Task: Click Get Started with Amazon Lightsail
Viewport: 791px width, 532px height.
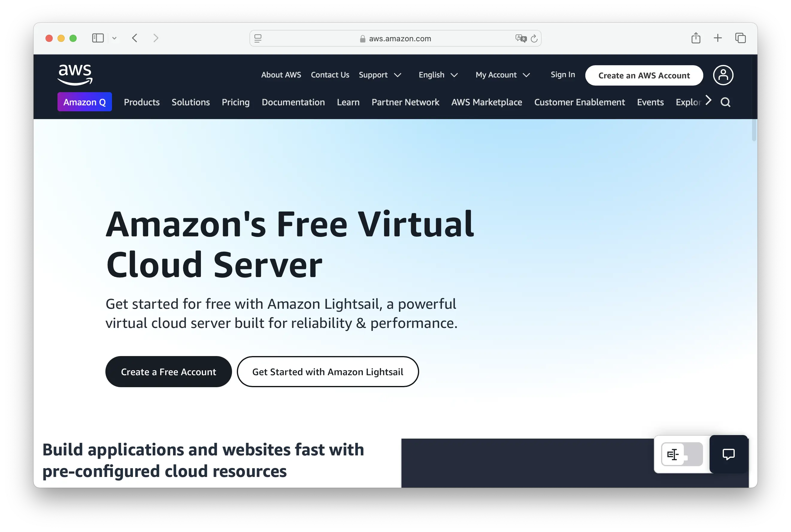Action: [327, 372]
